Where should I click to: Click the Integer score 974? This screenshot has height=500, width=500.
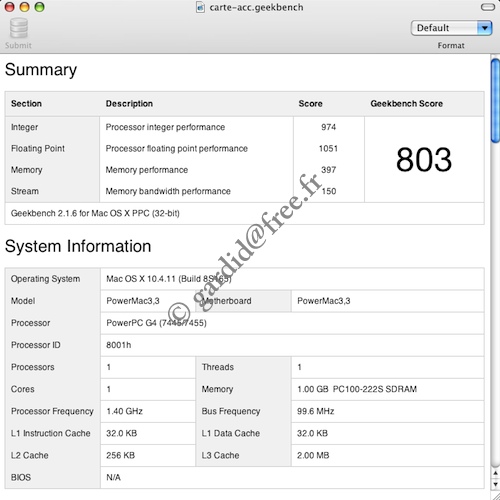(328, 127)
